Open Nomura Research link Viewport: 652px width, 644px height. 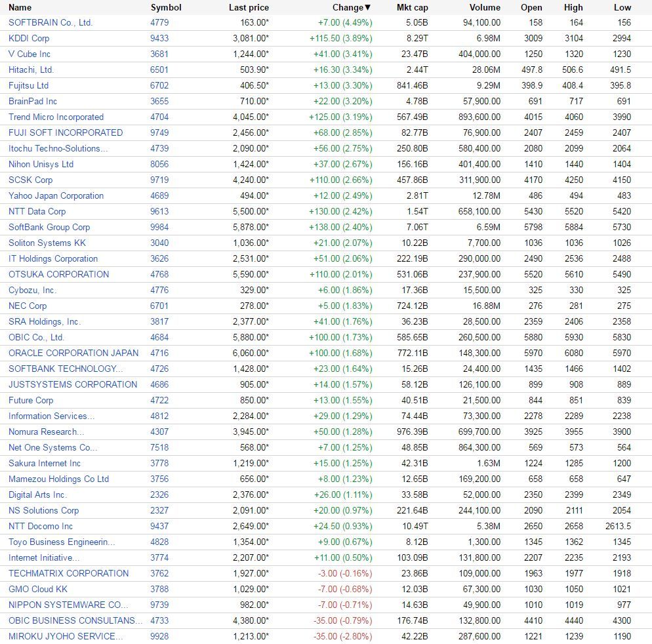(46, 432)
